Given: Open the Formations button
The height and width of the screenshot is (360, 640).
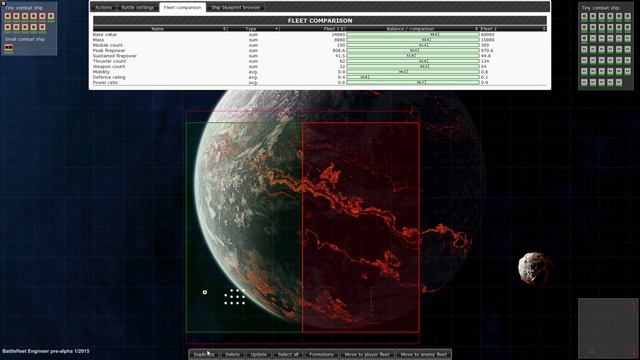Looking at the screenshot, I should 321,354.
